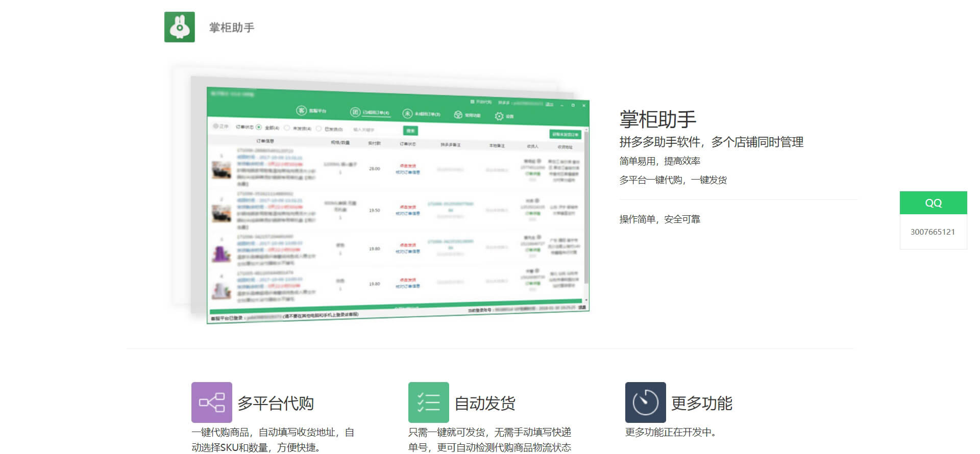The width and height of the screenshot is (980, 454).
Task: Click the QQ number 3007665121
Action: pyautogui.click(x=933, y=232)
